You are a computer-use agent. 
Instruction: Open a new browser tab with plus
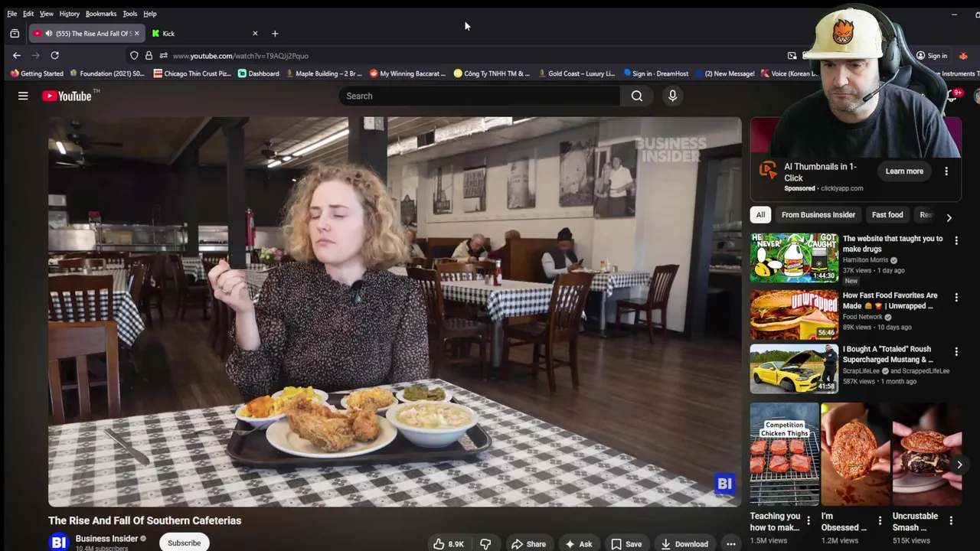coord(275,33)
